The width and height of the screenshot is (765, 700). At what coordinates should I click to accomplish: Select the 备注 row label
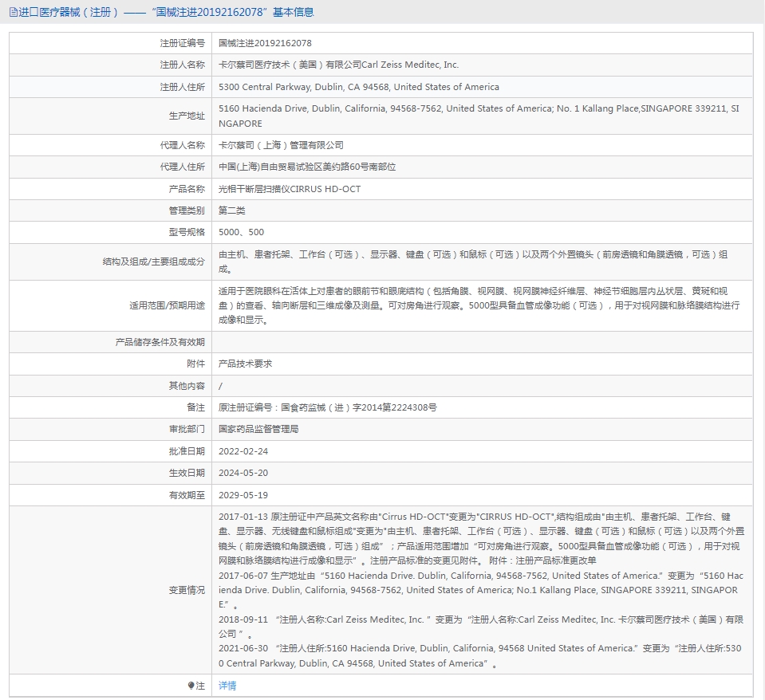click(195, 407)
